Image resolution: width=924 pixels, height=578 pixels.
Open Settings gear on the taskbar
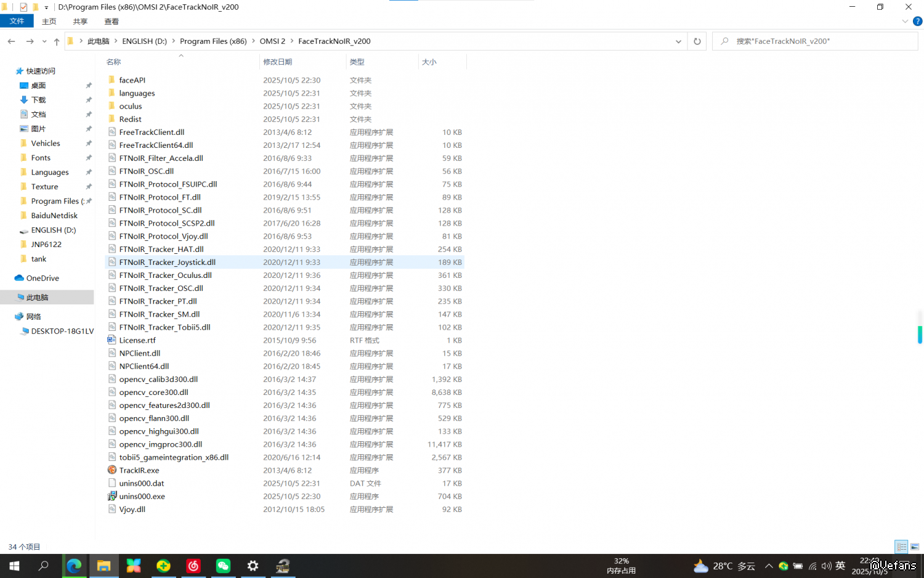click(253, 566)
